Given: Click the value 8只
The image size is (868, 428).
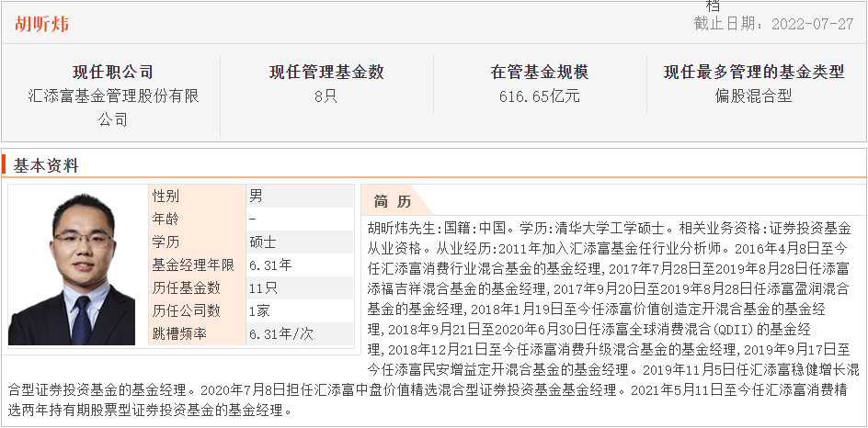Looking at the screenshot, I should (x=326, y=96).
